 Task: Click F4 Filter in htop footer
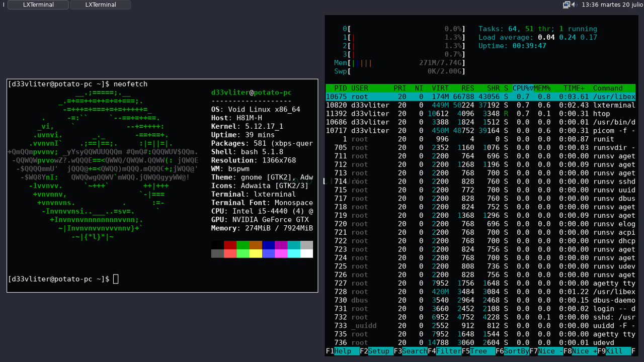click(x=444, y=351)
